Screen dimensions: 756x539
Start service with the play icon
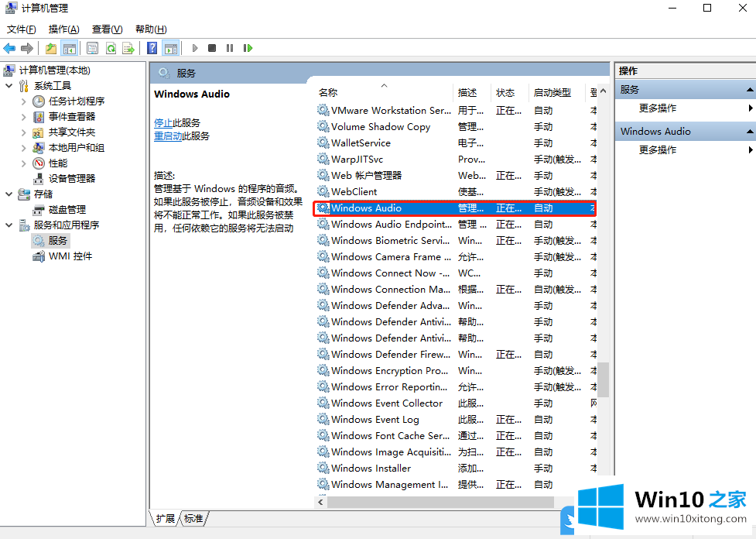(x=195, y=48)
